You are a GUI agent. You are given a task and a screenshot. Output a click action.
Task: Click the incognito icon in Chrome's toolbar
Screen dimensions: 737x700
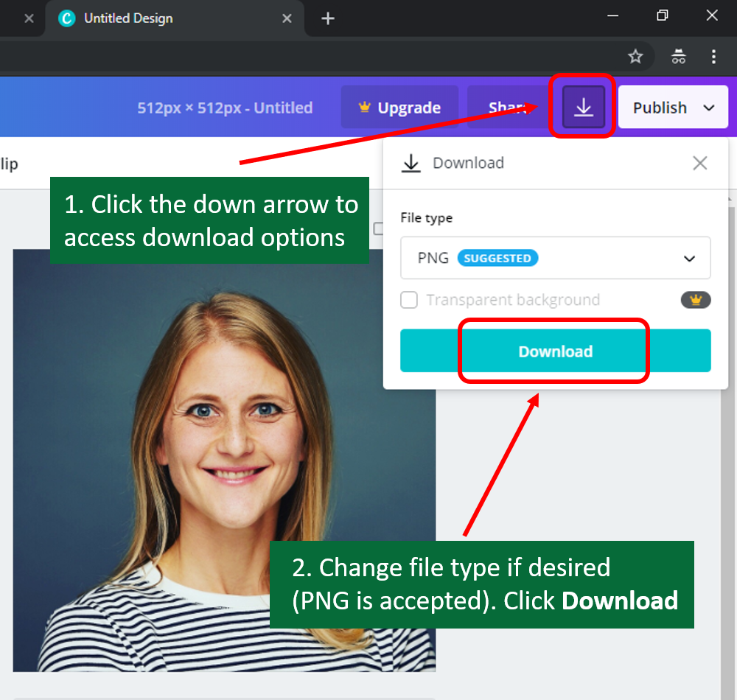(x=678, y=57)
